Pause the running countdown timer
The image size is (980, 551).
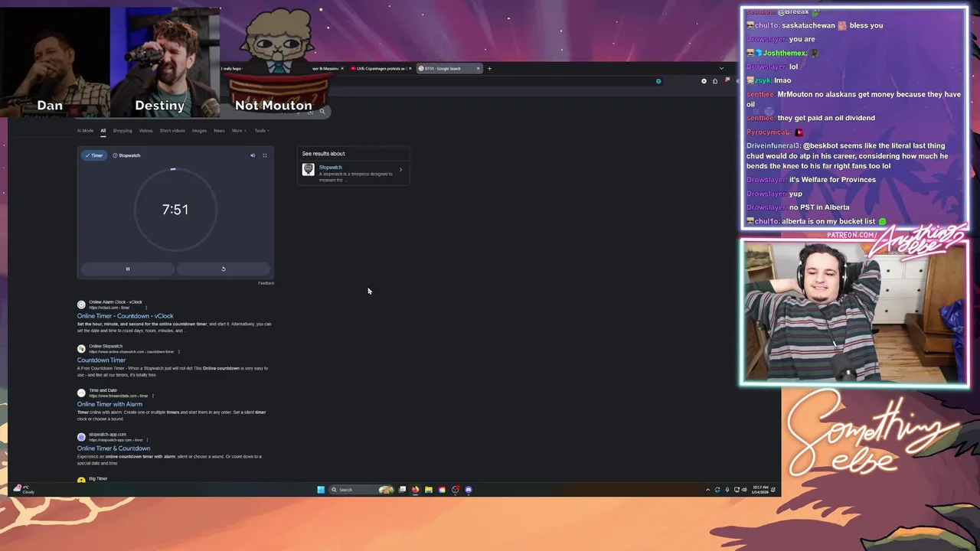(x=128, y=269)
